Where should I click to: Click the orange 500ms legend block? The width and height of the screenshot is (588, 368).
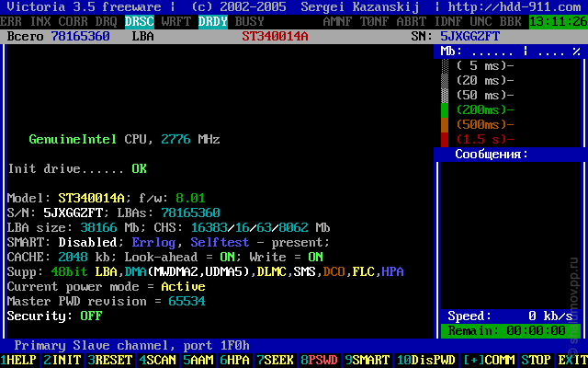coord(445,125)
